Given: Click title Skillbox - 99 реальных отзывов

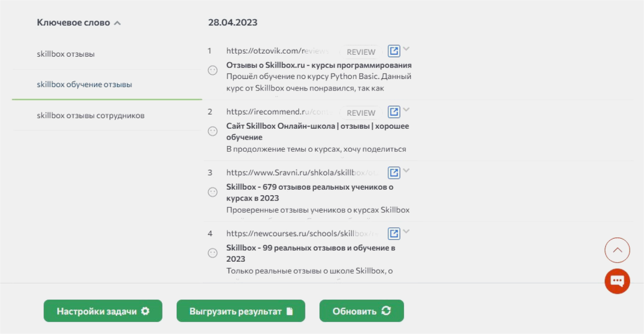Looking at the screenshot, I should 311,253.
